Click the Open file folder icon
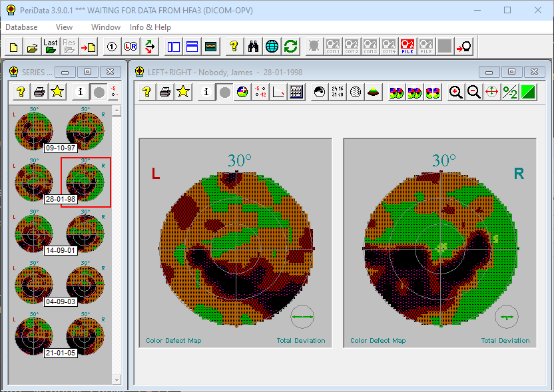This screenshot has width=554, height=392. pos(32,47)
